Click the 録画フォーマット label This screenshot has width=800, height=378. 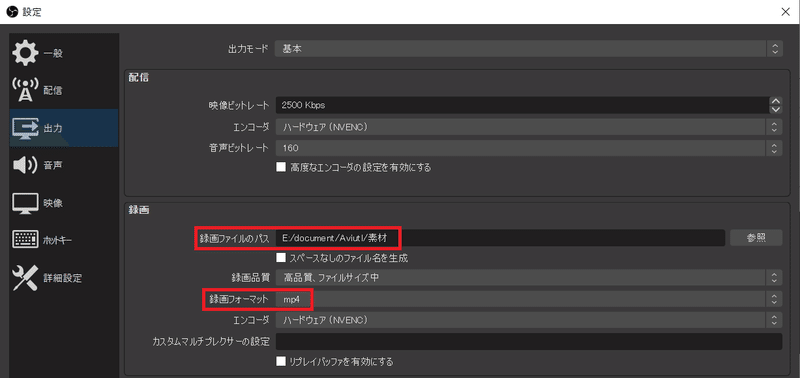pos(238,299)
